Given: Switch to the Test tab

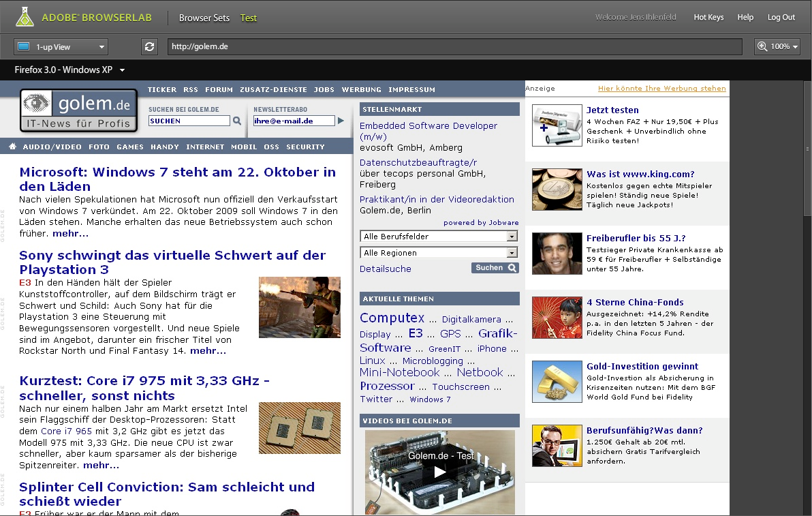Looking at the screenshot, I should coord(249,18).
